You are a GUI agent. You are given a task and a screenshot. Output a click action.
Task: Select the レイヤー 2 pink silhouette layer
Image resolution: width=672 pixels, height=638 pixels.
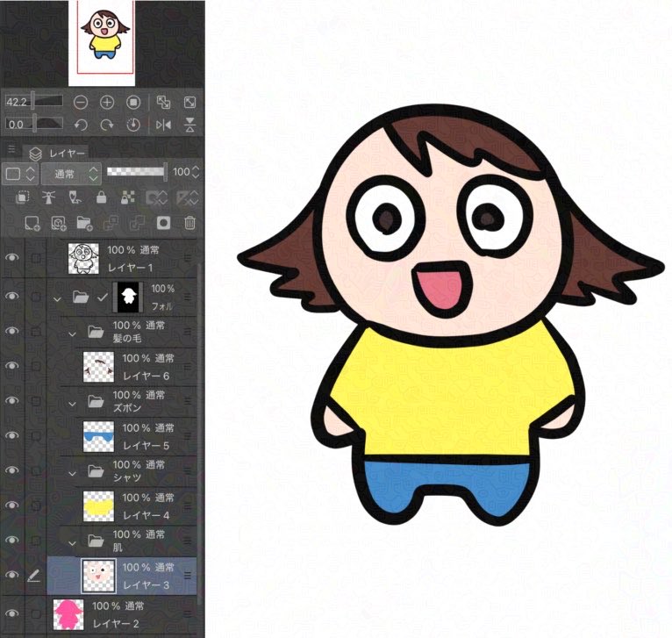(122, 614)
